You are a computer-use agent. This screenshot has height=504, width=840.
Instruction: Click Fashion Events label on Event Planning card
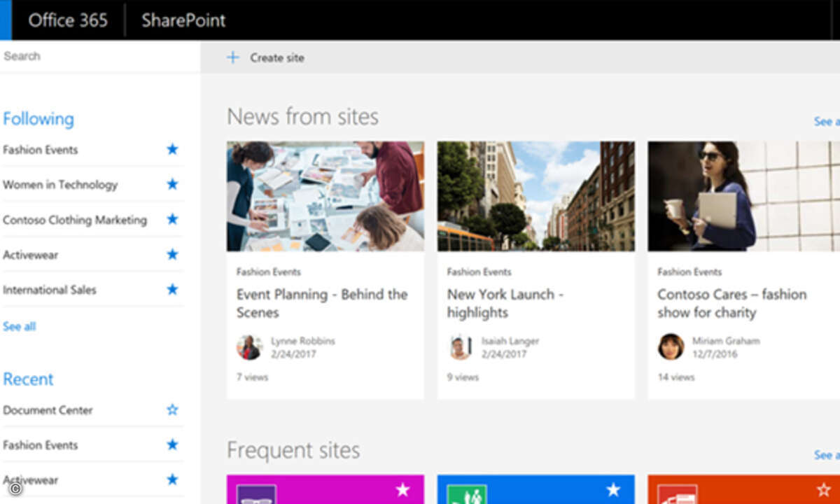coord(269,272)
